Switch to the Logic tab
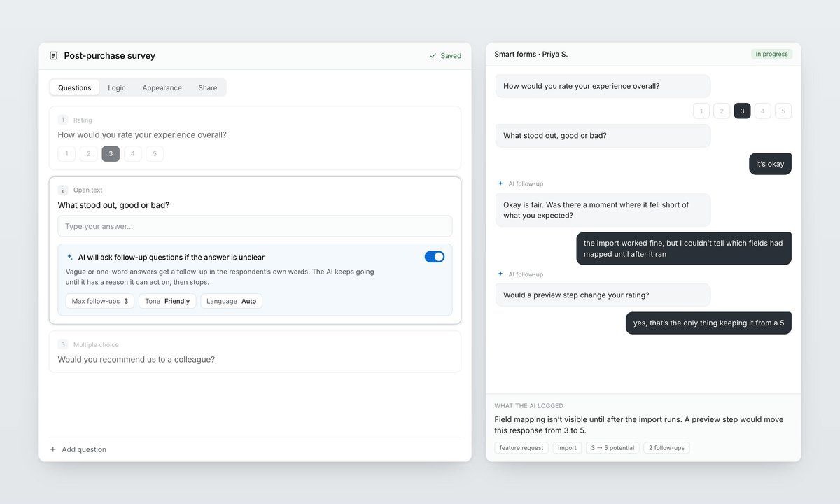The image size is (840, 504). tap(117, 88)
